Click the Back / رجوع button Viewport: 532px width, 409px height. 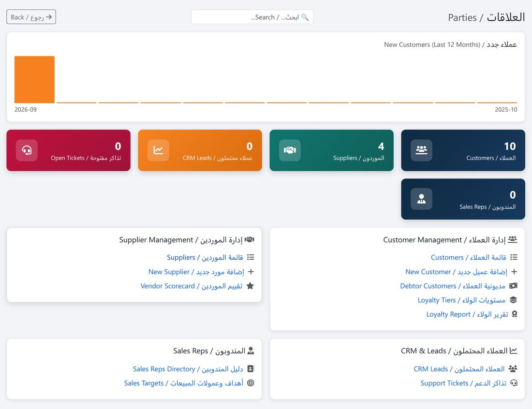click(31, 17)
